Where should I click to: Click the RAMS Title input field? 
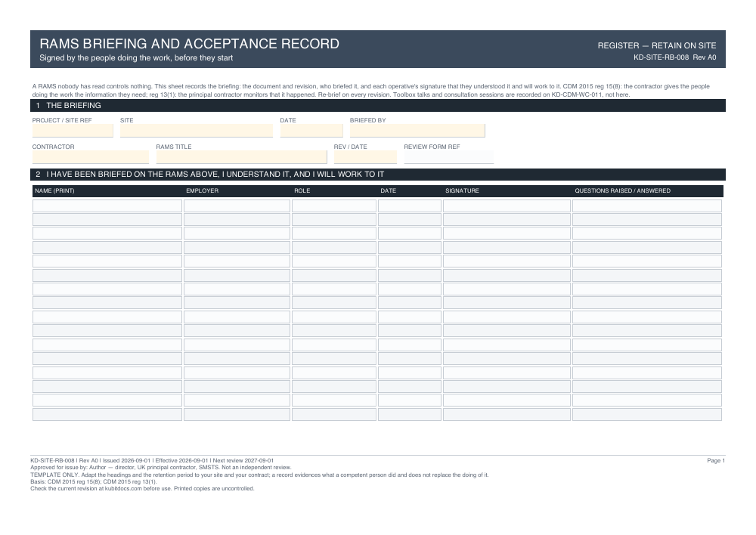click(x=242, y=157)
